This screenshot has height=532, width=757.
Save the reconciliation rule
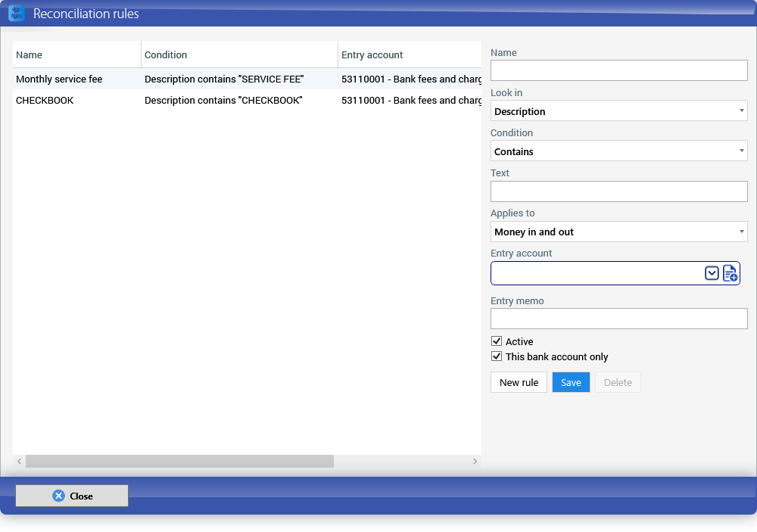pyautogui.click(x=571, y=382)
